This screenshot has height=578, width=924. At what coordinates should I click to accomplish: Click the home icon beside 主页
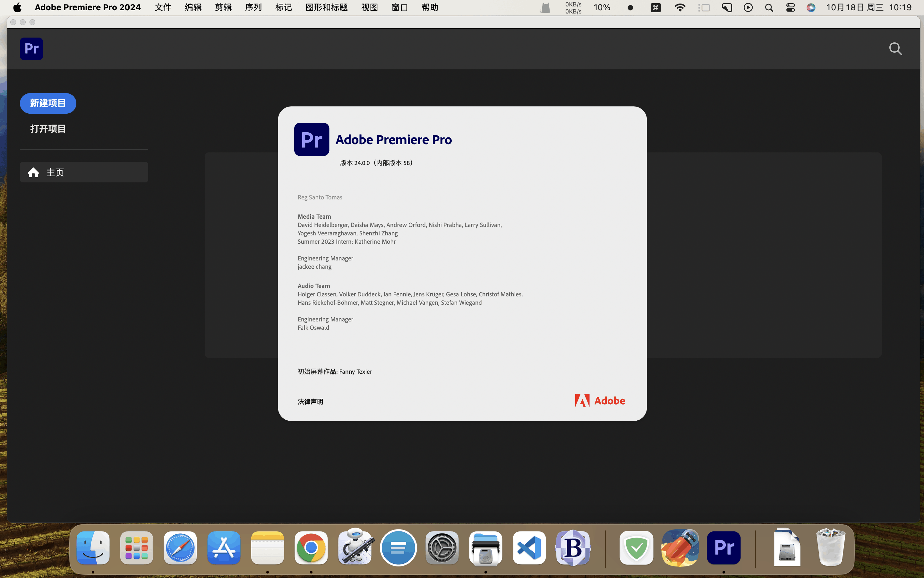[33, 172]
